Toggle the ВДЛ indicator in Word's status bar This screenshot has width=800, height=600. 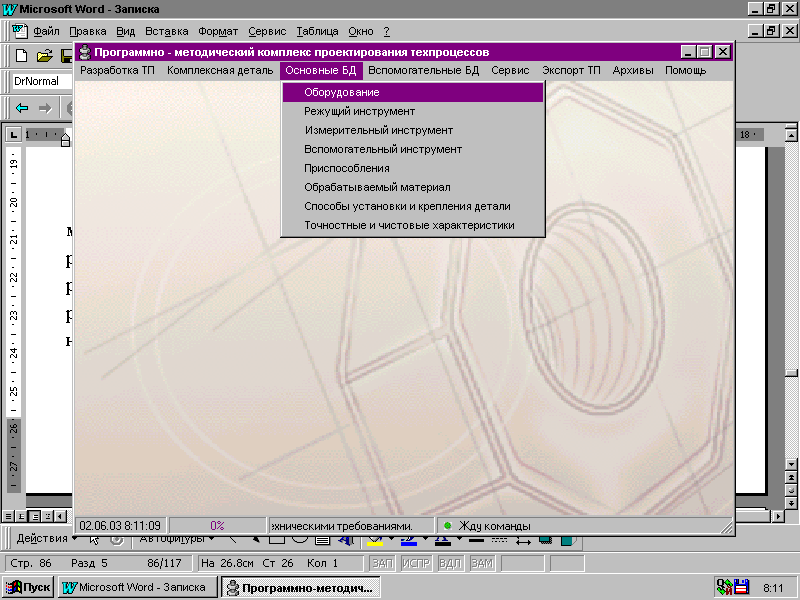tap(450, 563)
